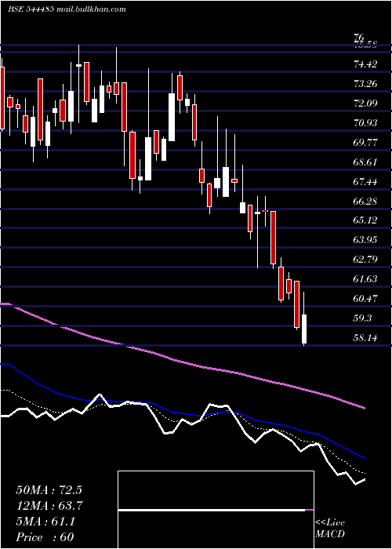Click the 66.28 price axis label

(366, 202)
